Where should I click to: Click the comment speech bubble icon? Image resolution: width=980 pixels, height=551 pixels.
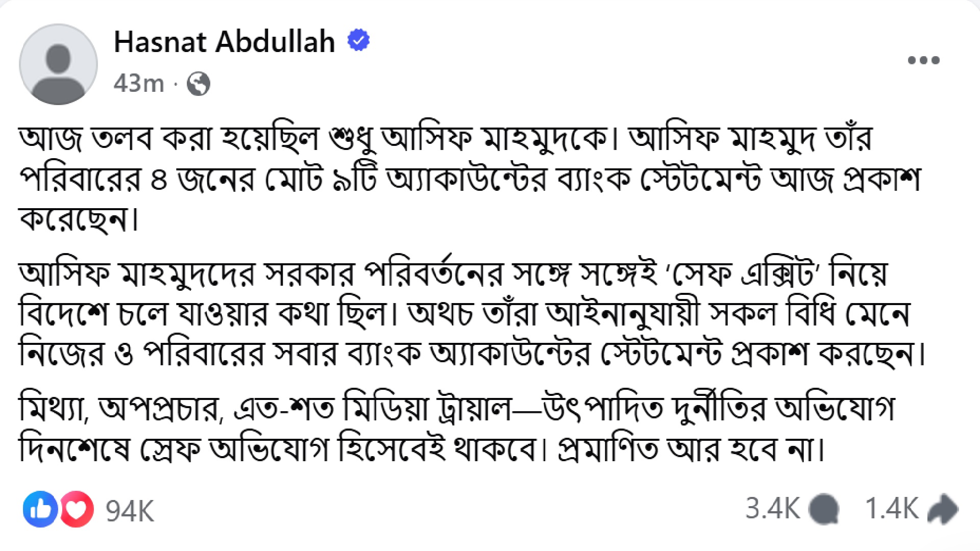point(824,509)
